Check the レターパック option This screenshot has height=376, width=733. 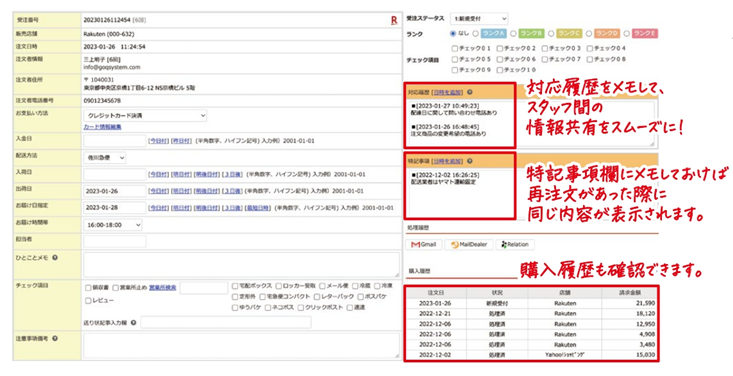317,296
